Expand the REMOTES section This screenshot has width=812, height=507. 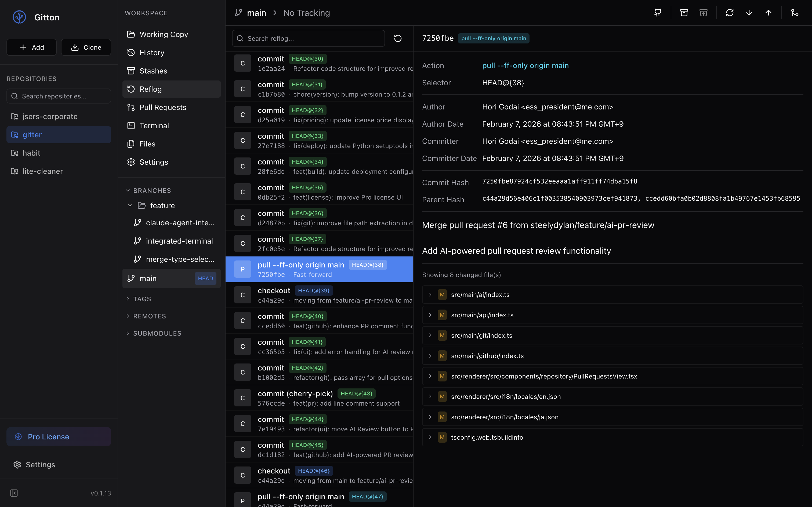pyautogui.click(x=149, y=316)
